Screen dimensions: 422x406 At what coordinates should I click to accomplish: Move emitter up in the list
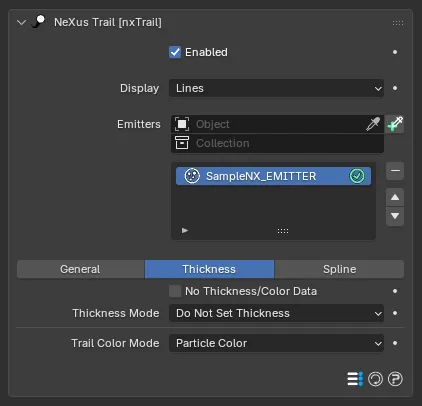click(395, 197)
